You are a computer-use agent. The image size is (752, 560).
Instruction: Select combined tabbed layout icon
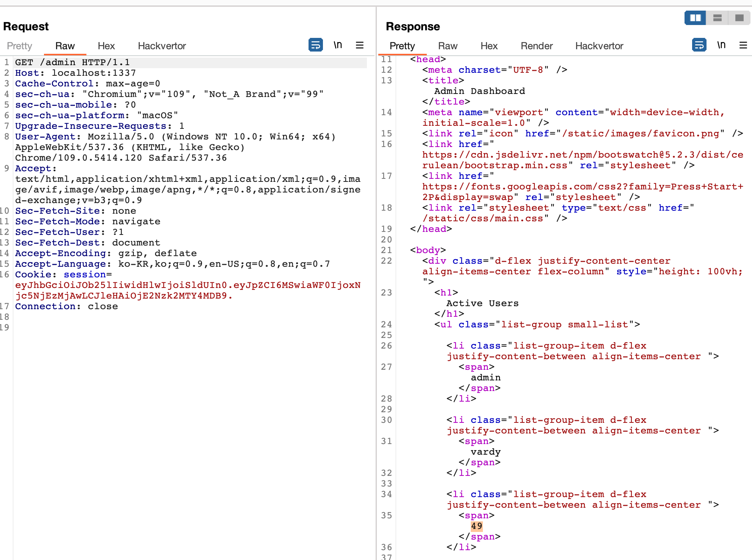[739, 18]
